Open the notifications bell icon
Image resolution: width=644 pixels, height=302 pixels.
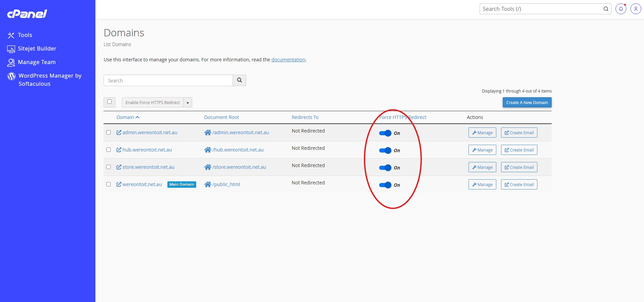pos(621,9)
